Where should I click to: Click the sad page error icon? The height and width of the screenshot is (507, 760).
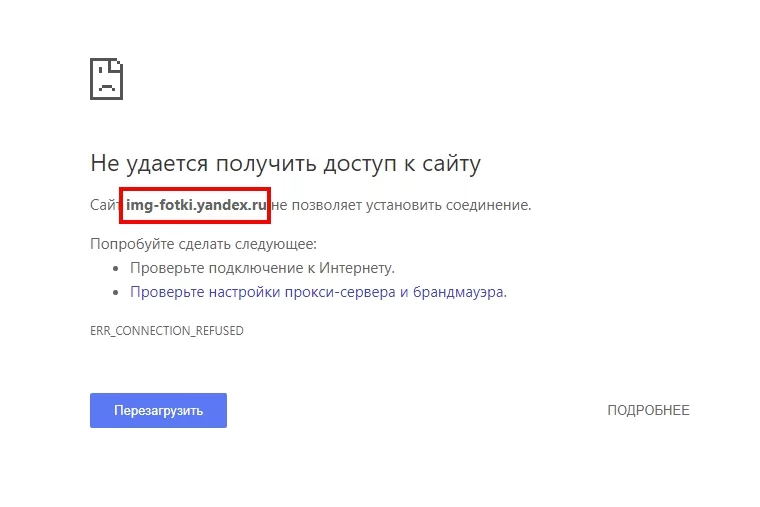click(x=107, y=79)
